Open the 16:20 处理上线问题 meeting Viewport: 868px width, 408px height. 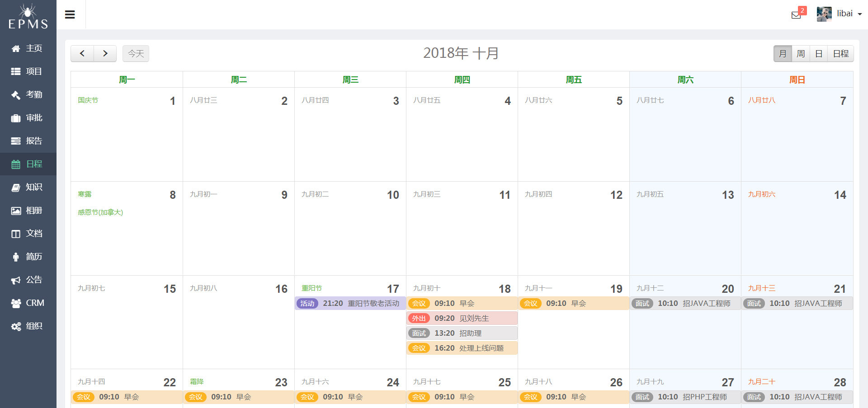click(x=462, y=348)
